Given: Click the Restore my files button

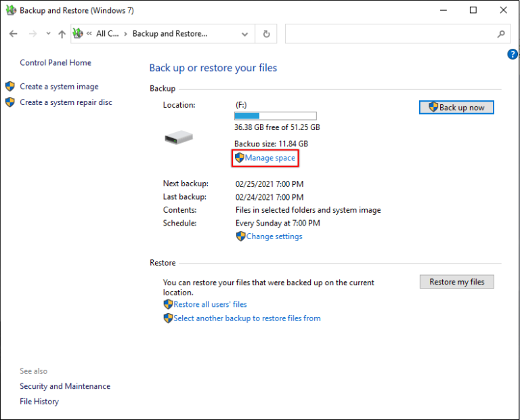Looking at the screenshot, I should [x=456, y=282].
